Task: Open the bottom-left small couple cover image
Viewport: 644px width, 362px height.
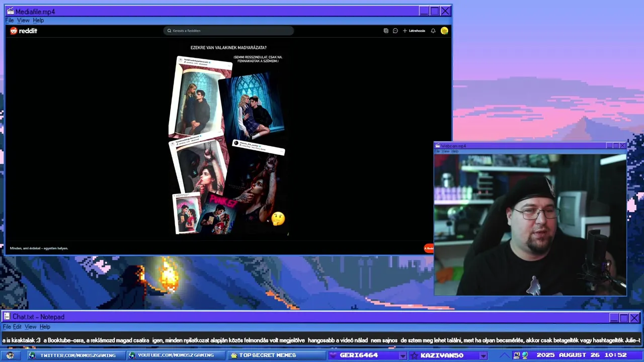Action: 187,213
